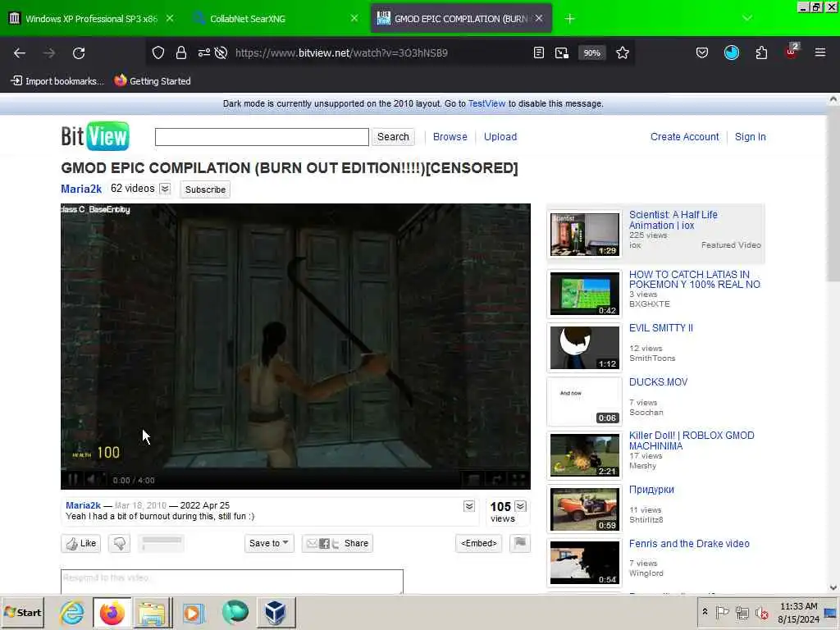Reload the page with the refresh icon
Image resolution: width=840 pixels, height=630 pixels.
(79, 53)
